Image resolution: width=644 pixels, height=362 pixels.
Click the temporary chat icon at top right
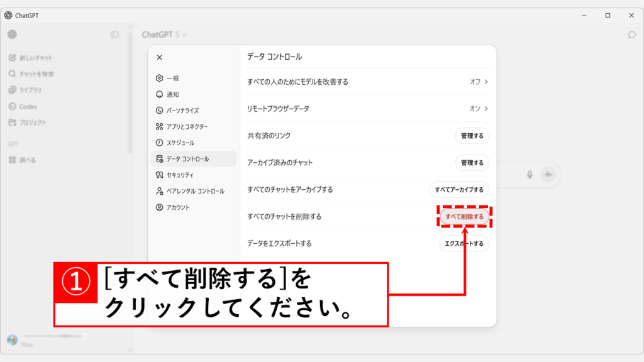pos(631,35)
